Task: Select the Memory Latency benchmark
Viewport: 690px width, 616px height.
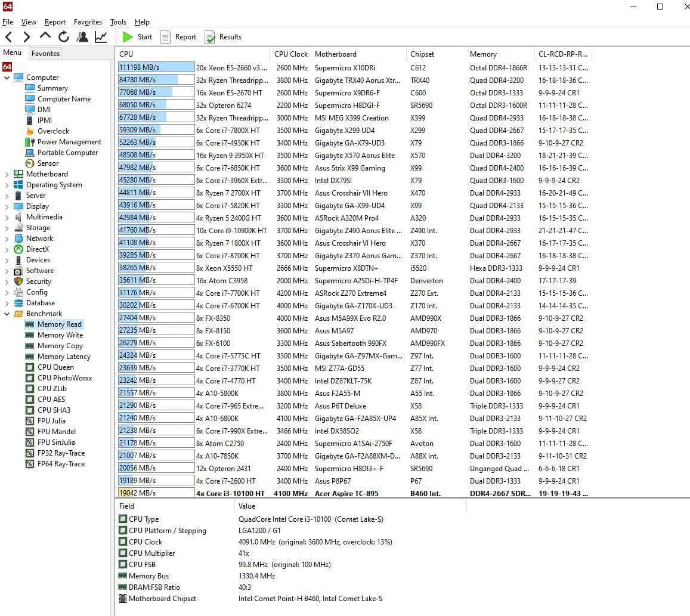Action: point(64,357)
